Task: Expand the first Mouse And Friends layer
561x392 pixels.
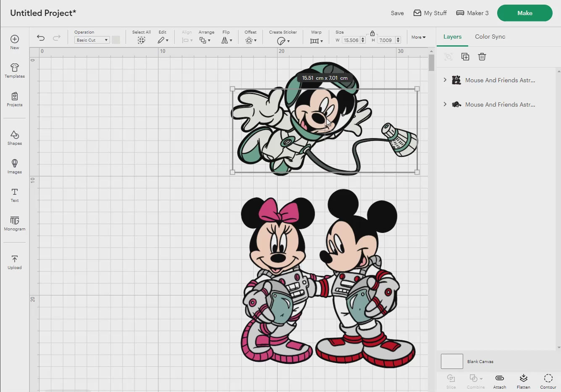Action: tap(445, 80)
